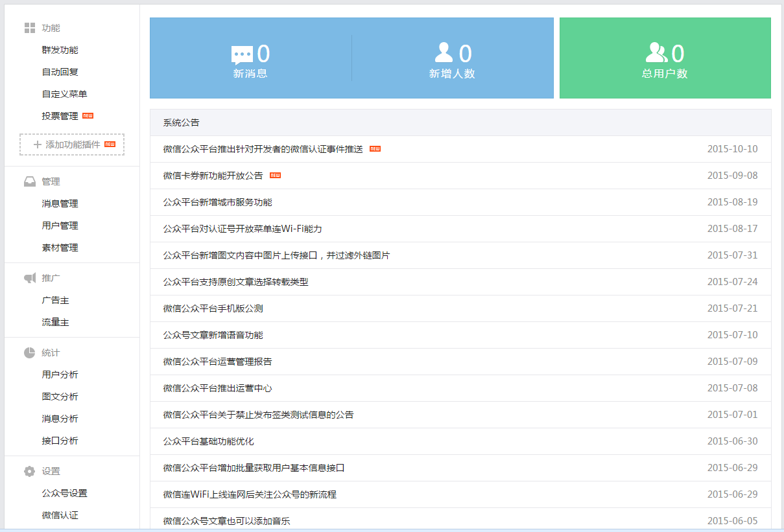Click the 管理 inbox icon in sidebar
The height and width of the screenshot is (532, 784).
(29, 181)
